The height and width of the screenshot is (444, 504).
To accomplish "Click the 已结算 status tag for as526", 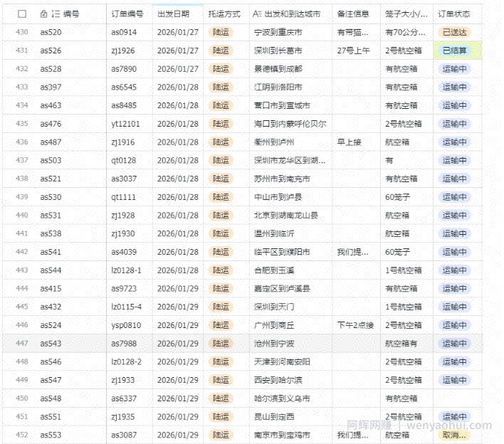I will point(454,51).
